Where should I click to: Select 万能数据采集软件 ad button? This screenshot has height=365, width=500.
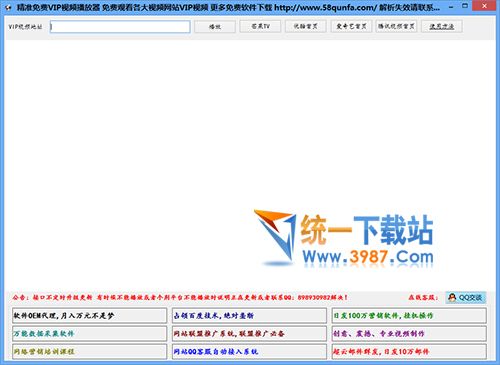pos(89,333)
